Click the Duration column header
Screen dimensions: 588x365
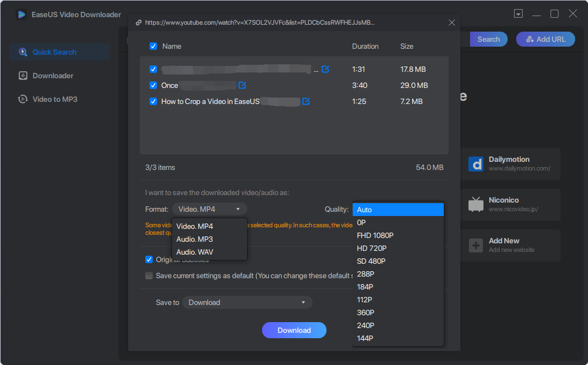[365, 46]
